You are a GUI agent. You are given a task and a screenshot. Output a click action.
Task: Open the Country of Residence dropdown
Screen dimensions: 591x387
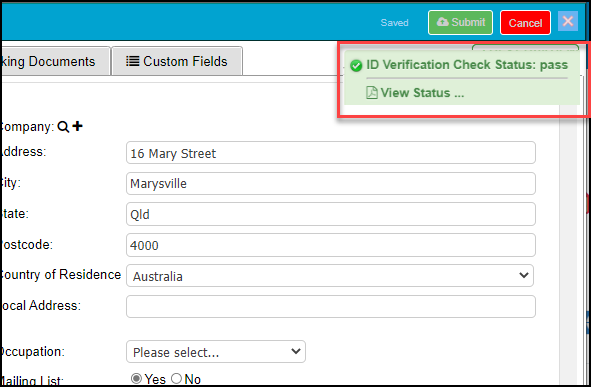coord(330,275)
